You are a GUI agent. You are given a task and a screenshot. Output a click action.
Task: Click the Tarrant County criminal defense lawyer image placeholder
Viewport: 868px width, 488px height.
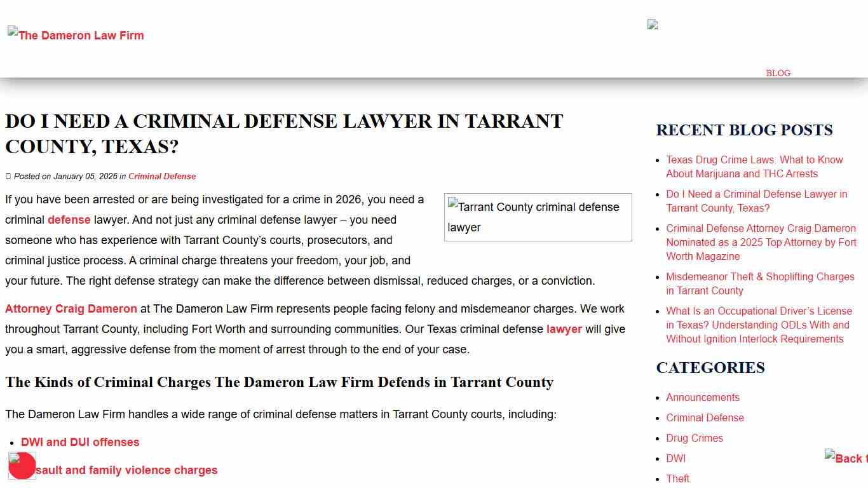click(x=538, y=217)
